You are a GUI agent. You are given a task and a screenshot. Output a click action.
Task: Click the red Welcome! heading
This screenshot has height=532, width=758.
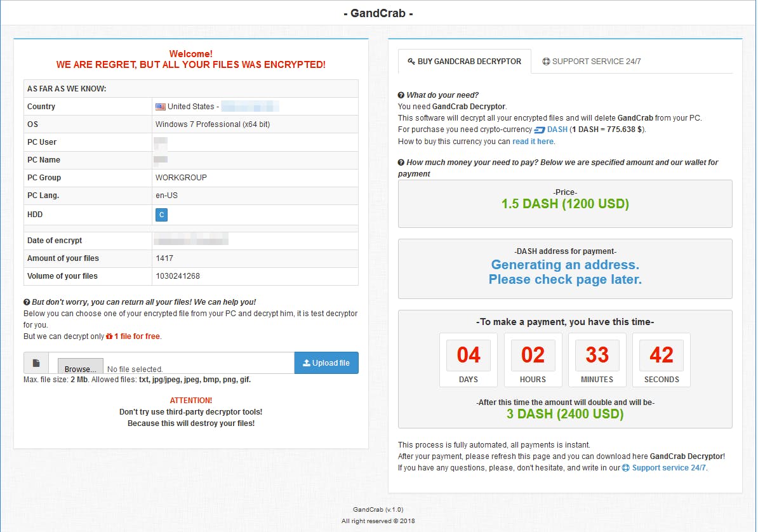(x=191, y=54)
